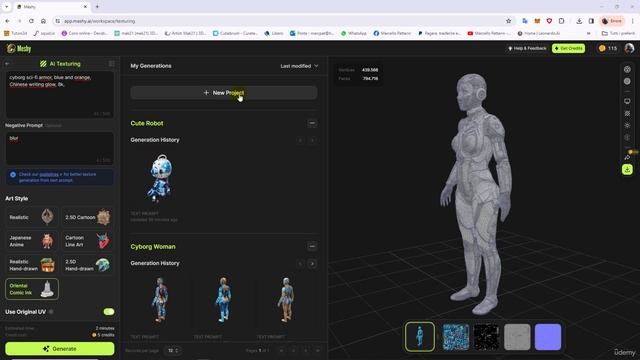Collapse the Cyborg Woman project
The width and height of the screenshot is (640, 360).
coord(312,246)
